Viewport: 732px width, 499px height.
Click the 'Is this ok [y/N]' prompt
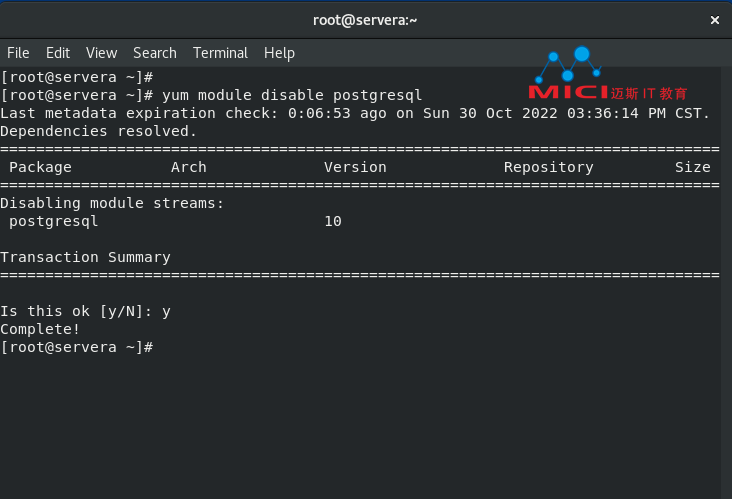[76, 311]
